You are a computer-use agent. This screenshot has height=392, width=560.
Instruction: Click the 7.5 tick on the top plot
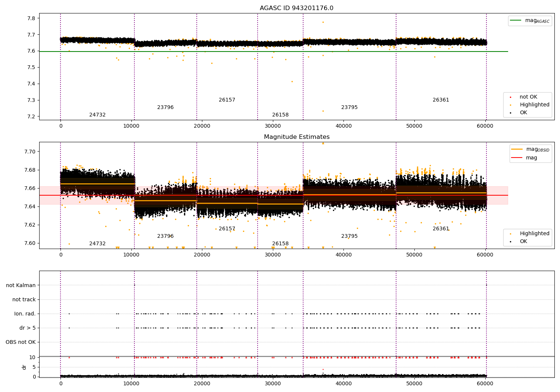click(x=32, y=68)
